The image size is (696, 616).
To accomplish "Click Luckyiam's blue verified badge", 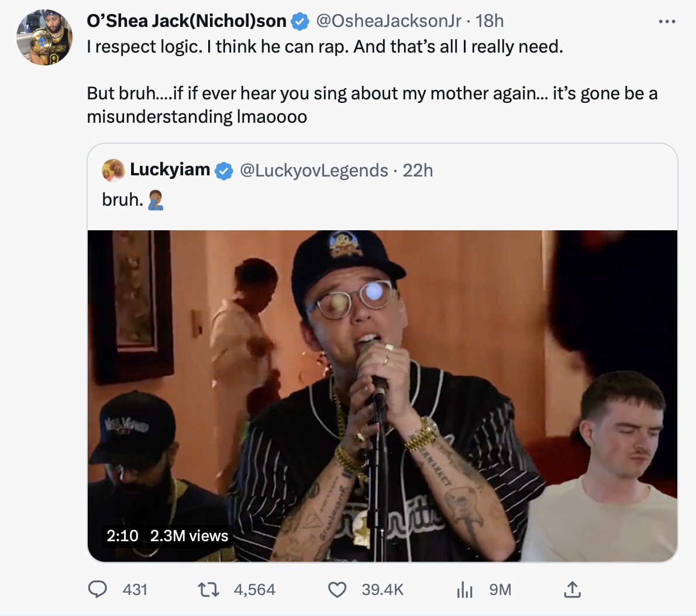I will pos(223,171).
